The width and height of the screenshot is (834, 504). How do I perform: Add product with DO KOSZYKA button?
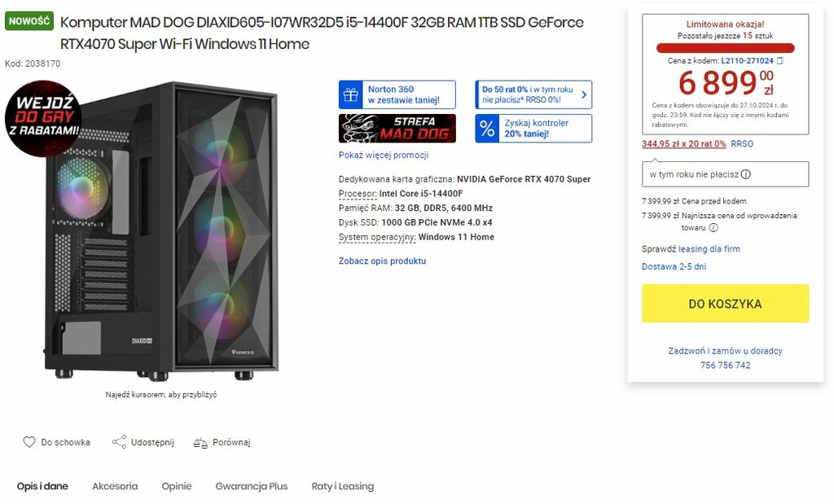(725, 304)
